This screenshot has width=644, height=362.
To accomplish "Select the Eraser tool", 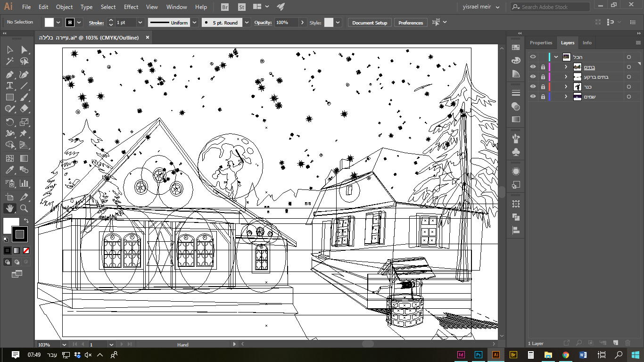I will pos(24,109).
